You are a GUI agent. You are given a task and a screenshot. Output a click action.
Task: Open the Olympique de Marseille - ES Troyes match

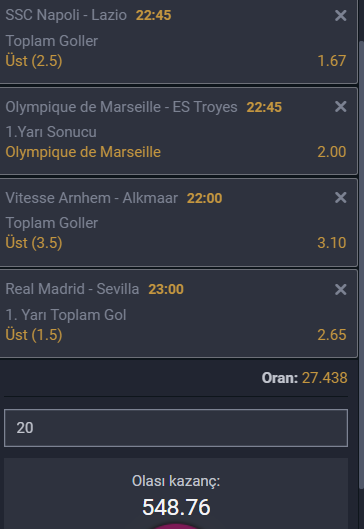[121, 107]
